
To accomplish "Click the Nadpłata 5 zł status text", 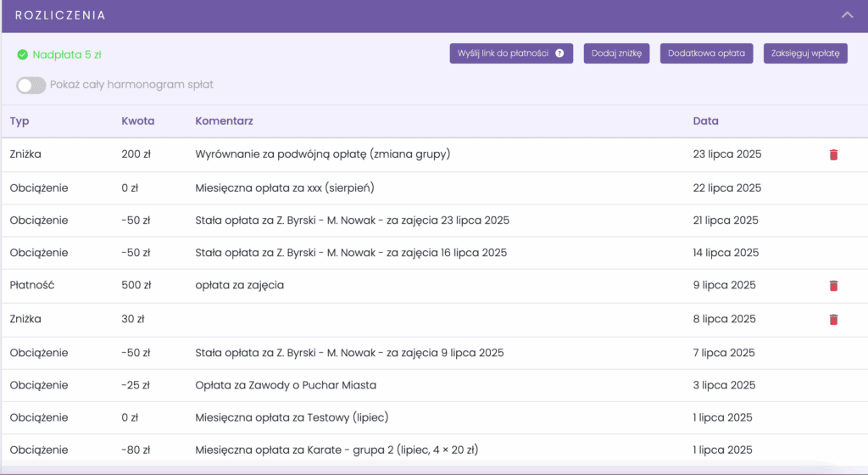I will 67,55.
